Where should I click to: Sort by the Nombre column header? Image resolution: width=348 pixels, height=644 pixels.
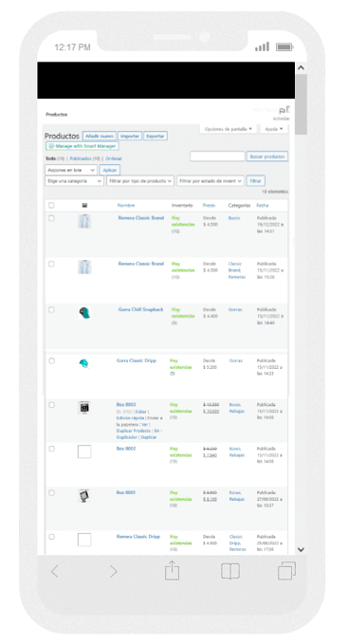point(126,205)
